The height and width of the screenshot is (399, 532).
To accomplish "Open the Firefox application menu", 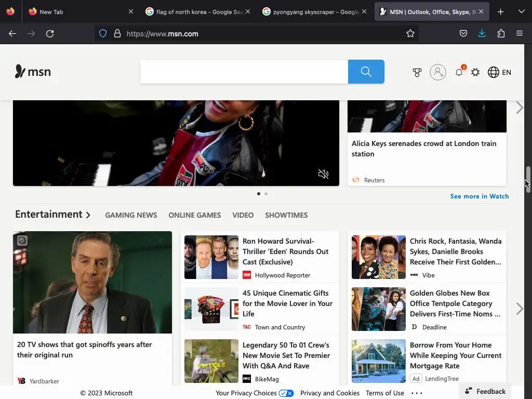I will point(520,34).
